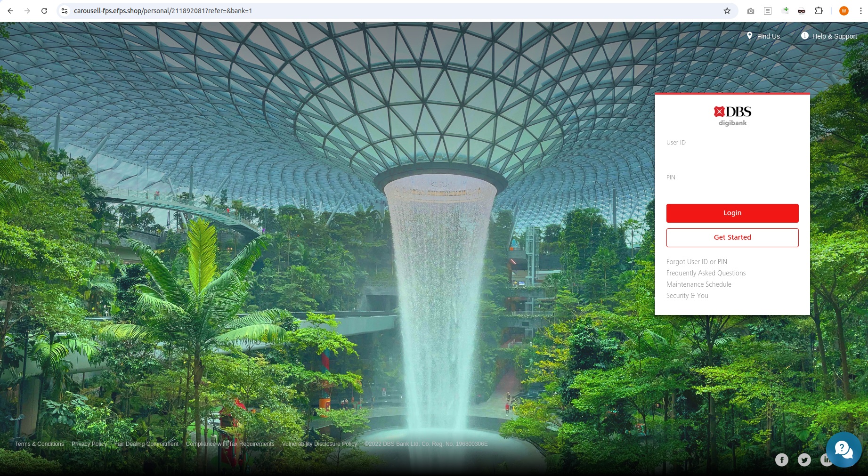
Task: Open the Twitter social media icon
Action: tap(804, 460)
